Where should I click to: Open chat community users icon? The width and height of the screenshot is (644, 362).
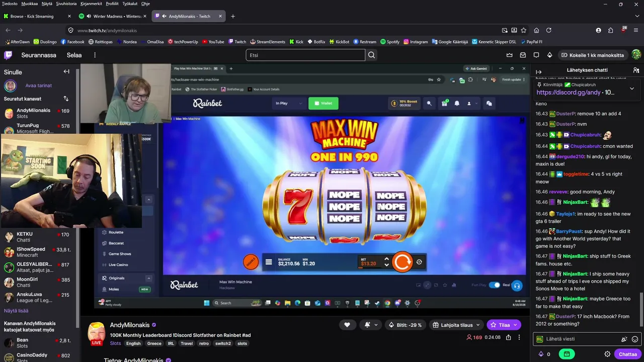coord(636,70)
